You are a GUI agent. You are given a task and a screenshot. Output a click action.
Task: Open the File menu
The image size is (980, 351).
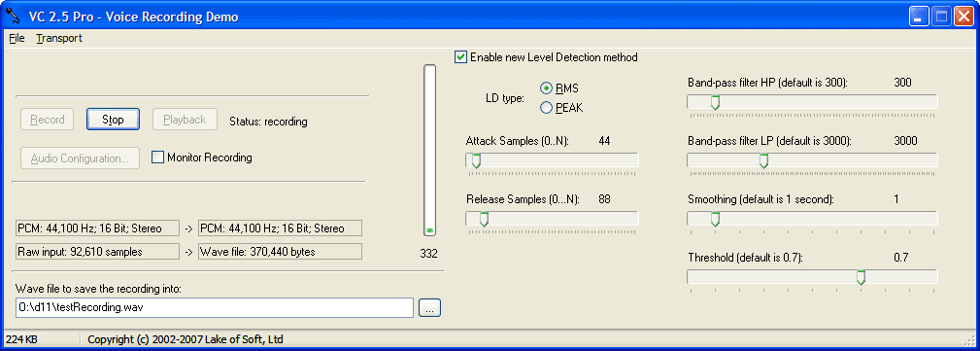coord(17,38)
